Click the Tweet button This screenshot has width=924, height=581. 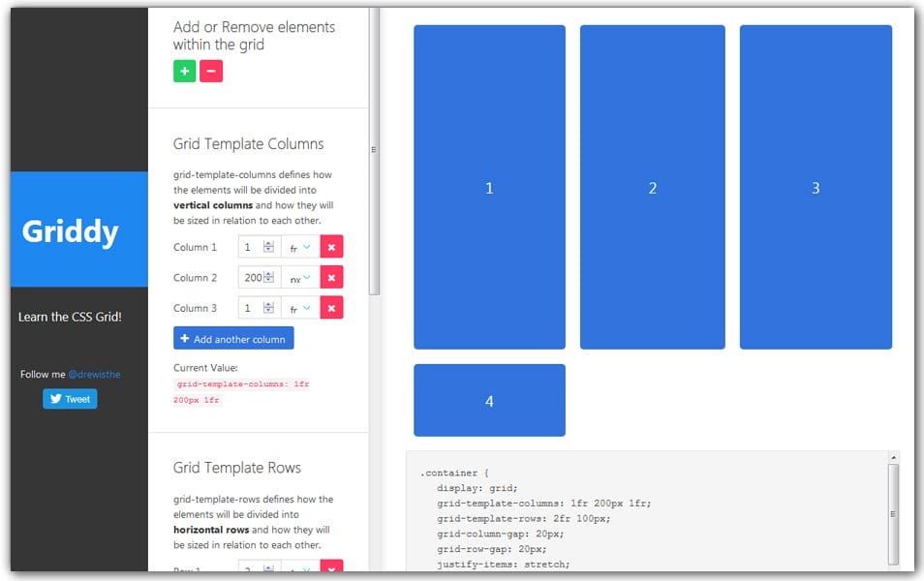tap(70, 398)
